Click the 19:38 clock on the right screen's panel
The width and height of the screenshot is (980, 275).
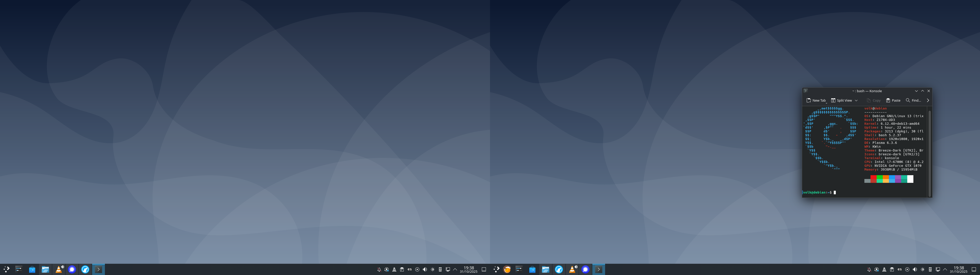[958, 269]
